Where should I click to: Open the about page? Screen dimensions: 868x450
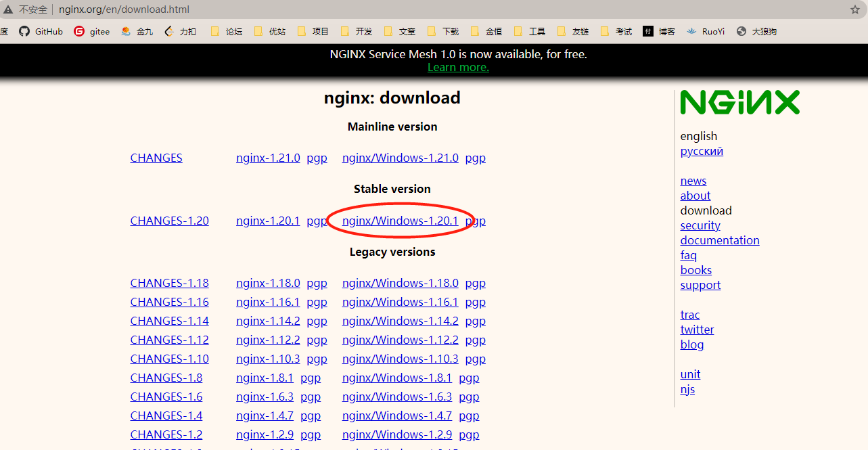(695, 196)
